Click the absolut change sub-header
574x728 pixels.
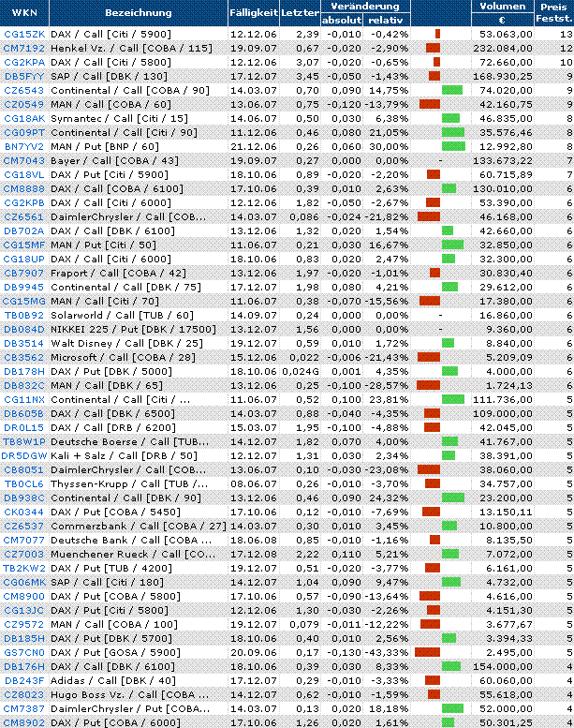[342, 20]
